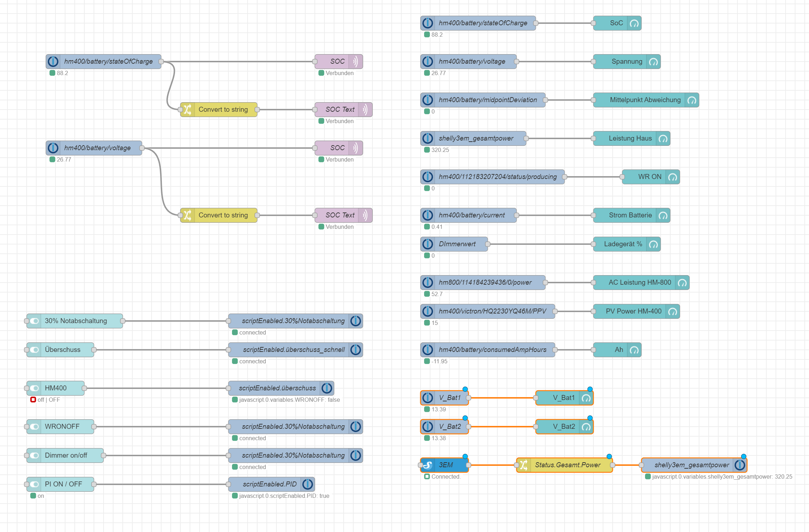Click gauge icon on AC Leistung HM-800
The height and width of the screenshot is (532, 809).
[x=682, y=283]
